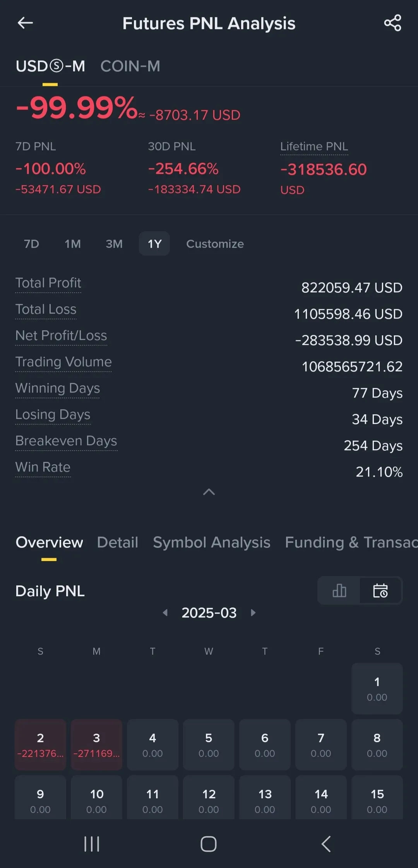Open the Symbol Analysis tab

pos(211,542)
